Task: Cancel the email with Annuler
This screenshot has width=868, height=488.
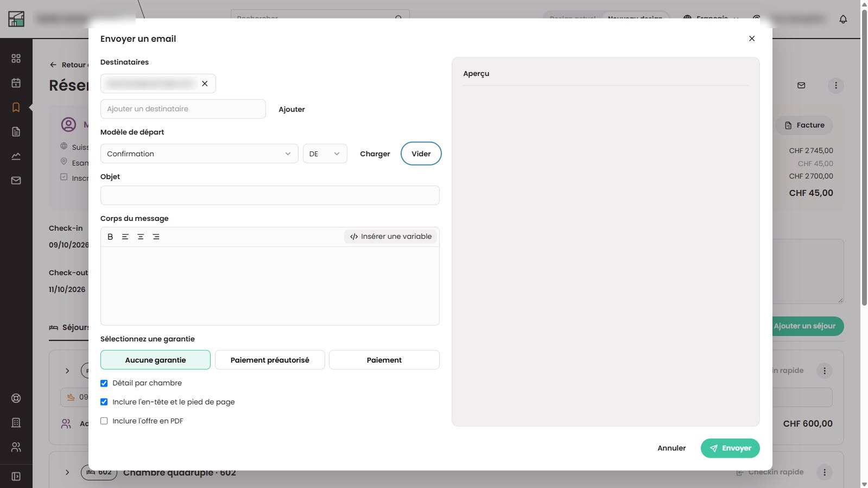Action: click(x=671, y=448)
